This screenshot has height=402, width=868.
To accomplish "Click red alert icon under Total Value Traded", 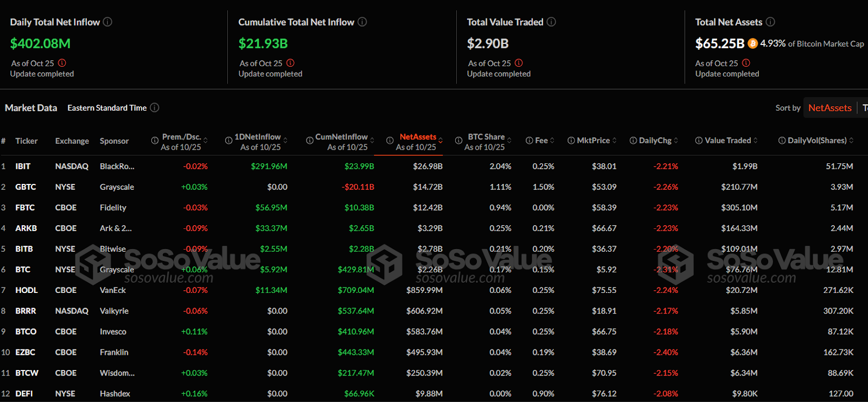I will point(519,63).
